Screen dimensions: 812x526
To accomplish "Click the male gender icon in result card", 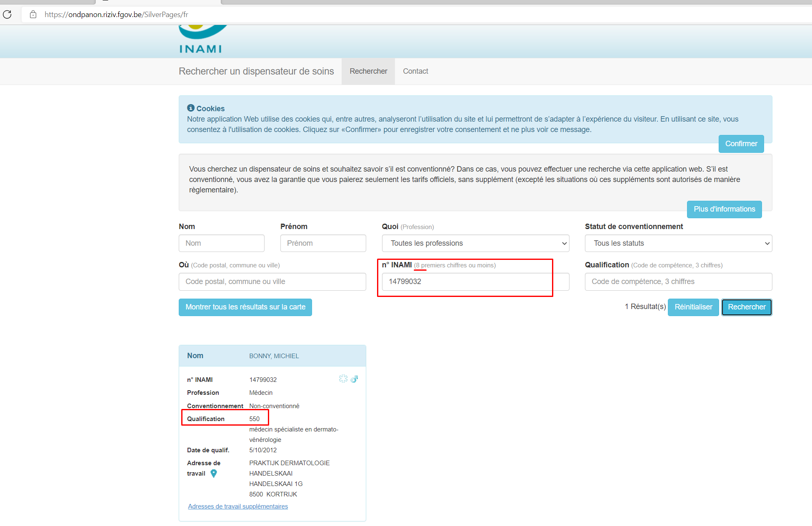I will (x=354, y=379).
